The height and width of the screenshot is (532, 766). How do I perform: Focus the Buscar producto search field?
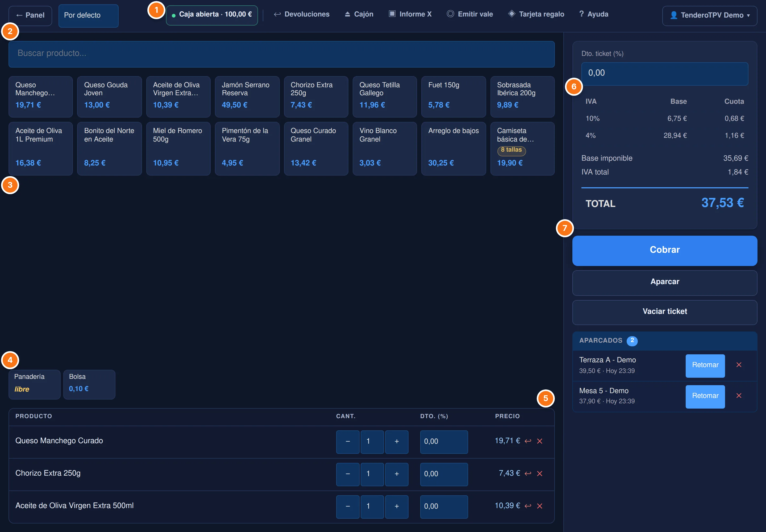[x=281, y=54]
